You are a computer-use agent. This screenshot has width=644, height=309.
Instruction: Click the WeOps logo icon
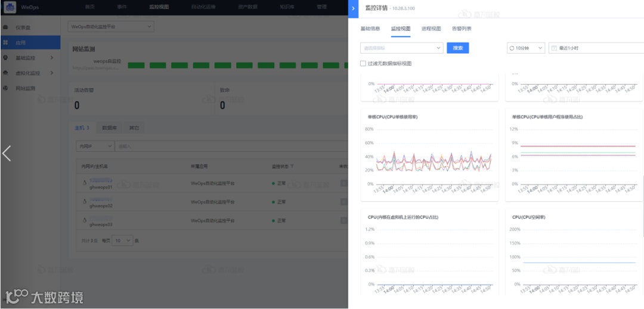coord(10,7)
